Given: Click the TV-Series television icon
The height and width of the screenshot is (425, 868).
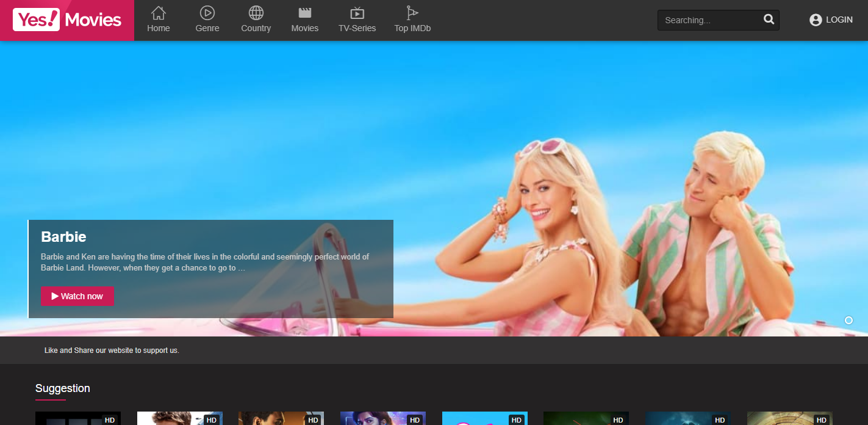Looking at the screenshot, I should tap(357, 13).
